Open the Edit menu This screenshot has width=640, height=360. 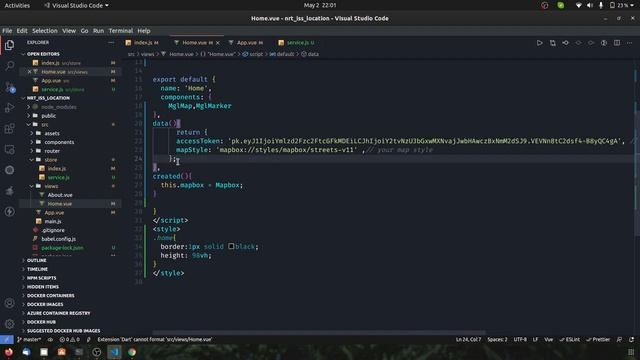click(22, 31)
